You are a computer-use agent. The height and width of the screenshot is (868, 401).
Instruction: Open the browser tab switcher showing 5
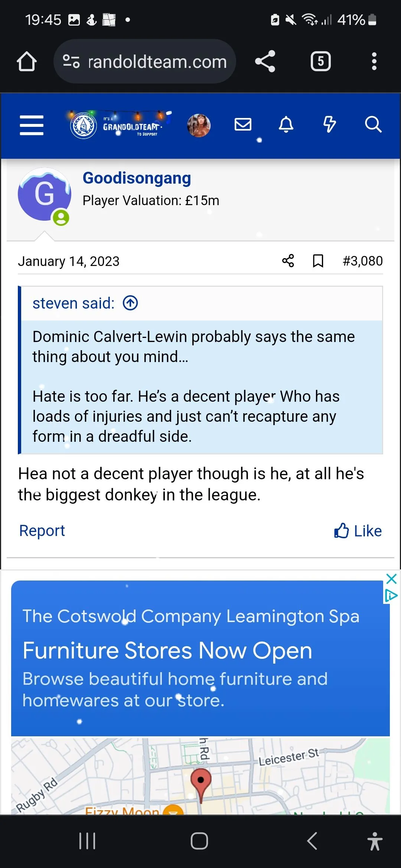pos(320,61)
